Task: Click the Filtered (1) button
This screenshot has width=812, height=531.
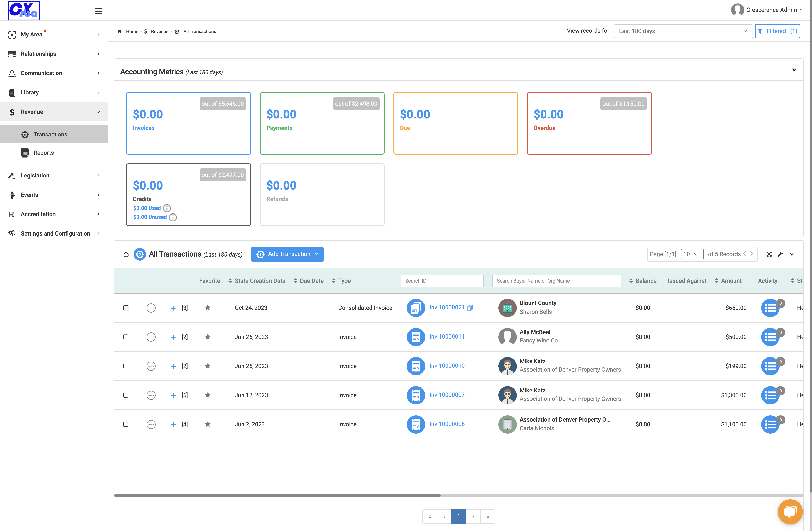Action: point(777,31)
